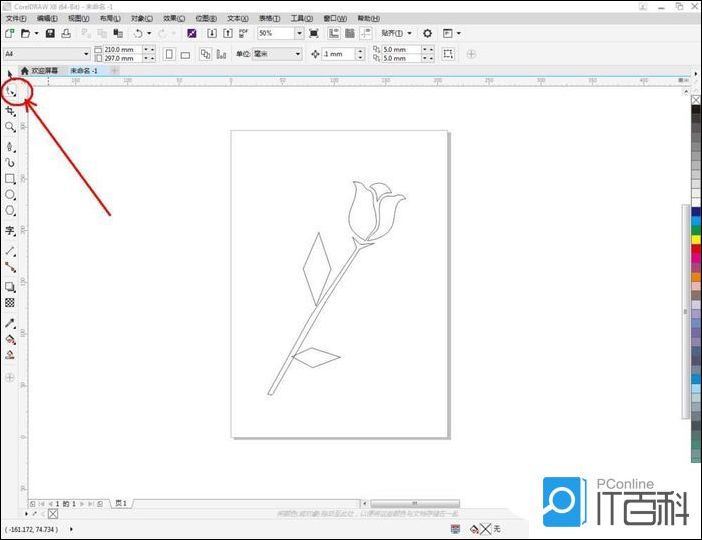Select the Crop tool
The height and width of the screenshot is (540, 702).
click(11, 110)
